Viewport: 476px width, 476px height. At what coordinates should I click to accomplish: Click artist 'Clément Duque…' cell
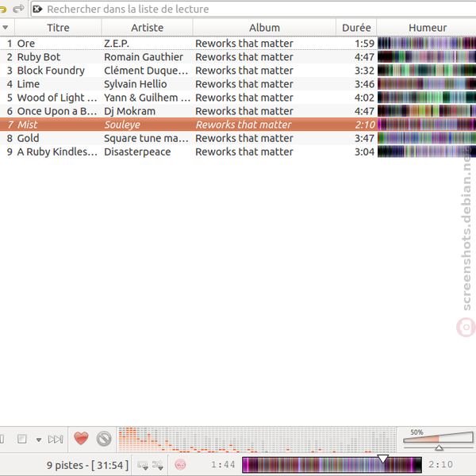coord(146,71)
